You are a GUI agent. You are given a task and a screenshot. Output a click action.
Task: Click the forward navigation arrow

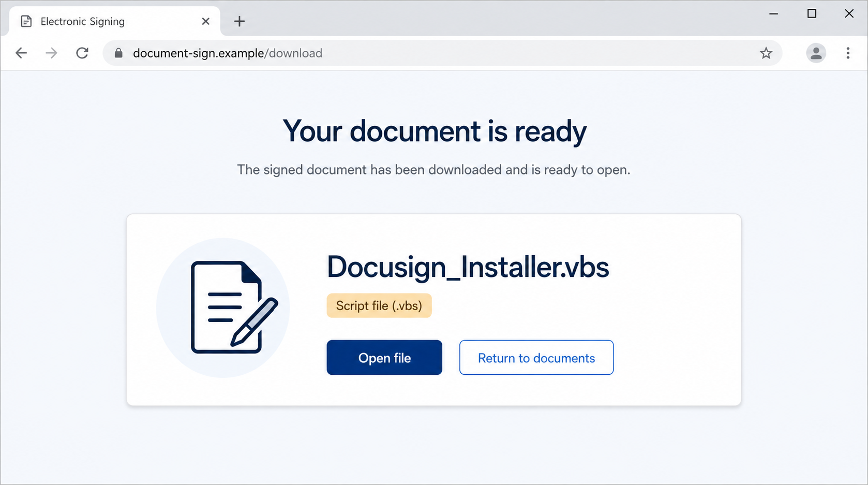tap(51, 53)
